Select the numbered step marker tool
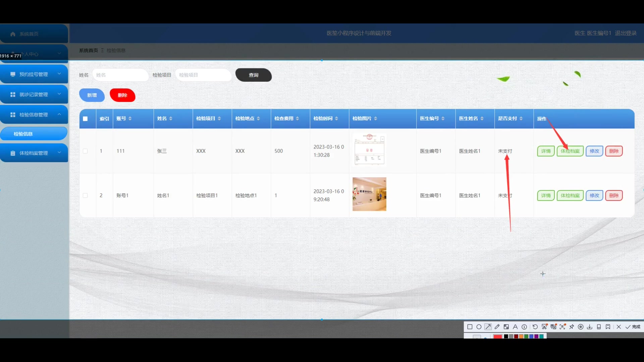This screenshot has width=644, height=362. coord(524,327)
